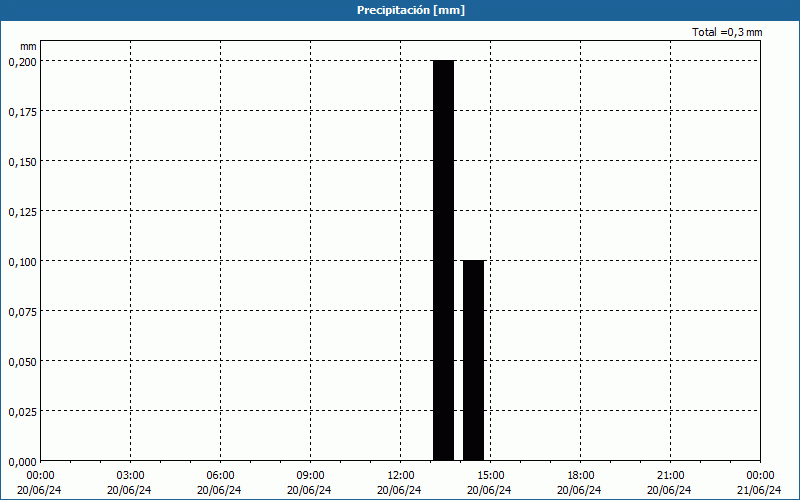Click the 15:00 time axis label
The image size is (800, 500).
coord(490,476)
